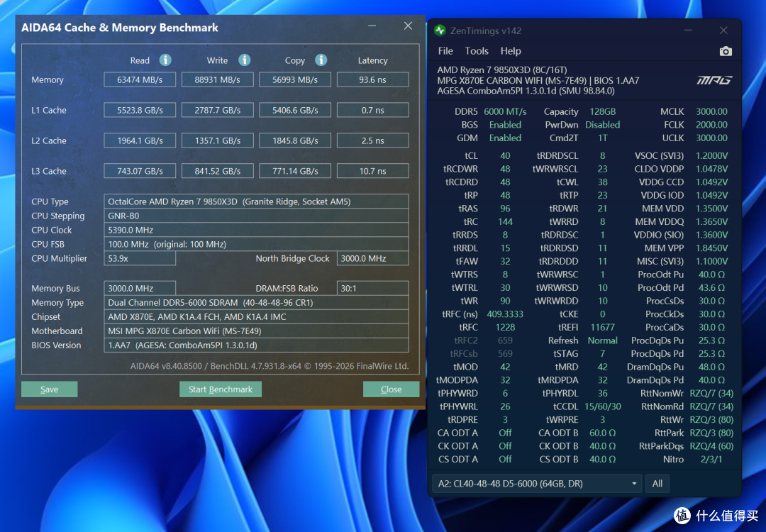
Task: Select the Memory Copy 56993 MB/s field
Action: click(x=295, y=79)
